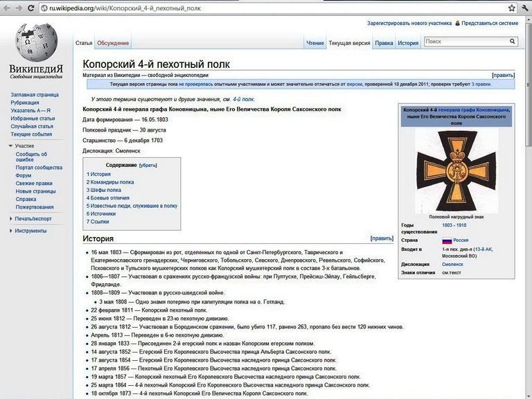Click Представиться системе link
This screenshot has height=399, width=532.
[490, 23]
